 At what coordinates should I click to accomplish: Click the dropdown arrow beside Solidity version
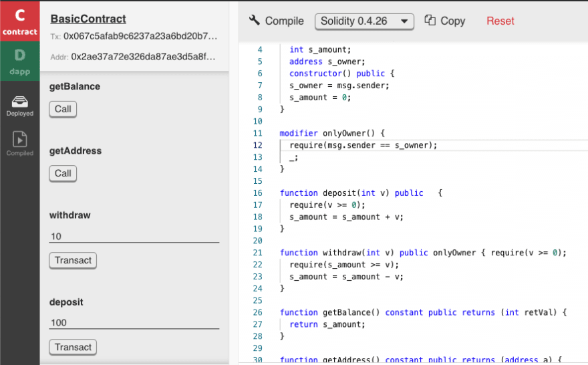pyautogui.click(x=404, y=21)
